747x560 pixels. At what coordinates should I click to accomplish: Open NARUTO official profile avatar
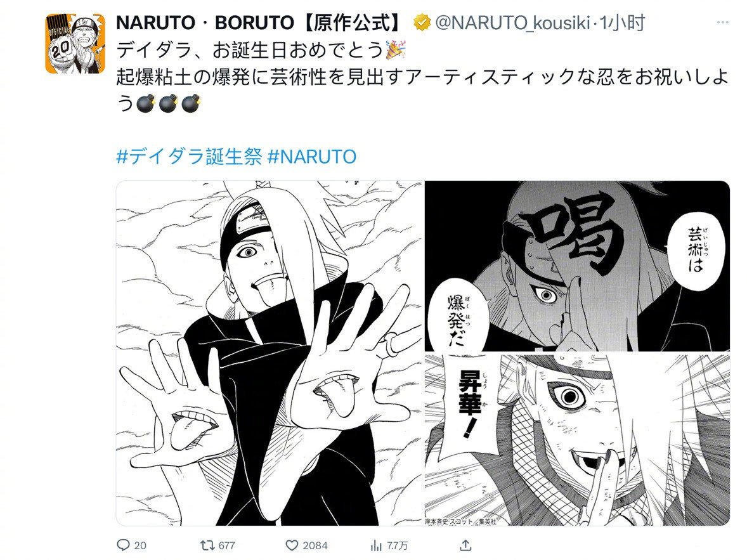(x=75, y=43)
